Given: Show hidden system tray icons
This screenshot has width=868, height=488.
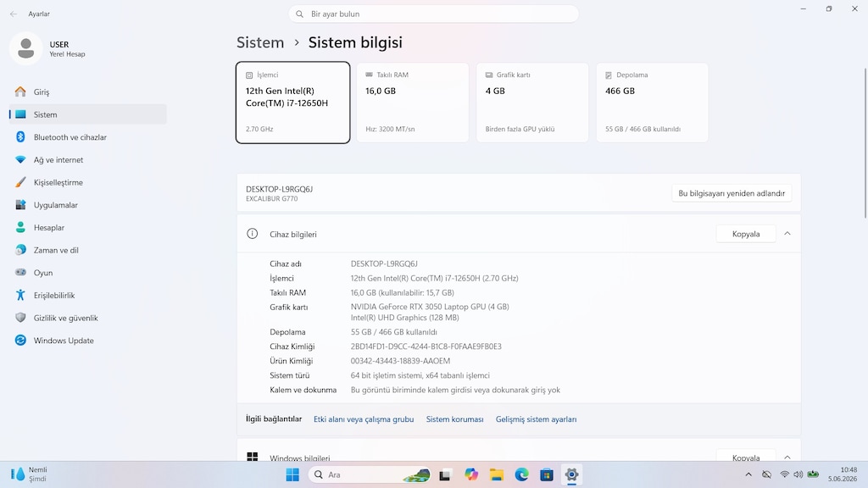Looking at the screenshot, I should tap(748, 474).
